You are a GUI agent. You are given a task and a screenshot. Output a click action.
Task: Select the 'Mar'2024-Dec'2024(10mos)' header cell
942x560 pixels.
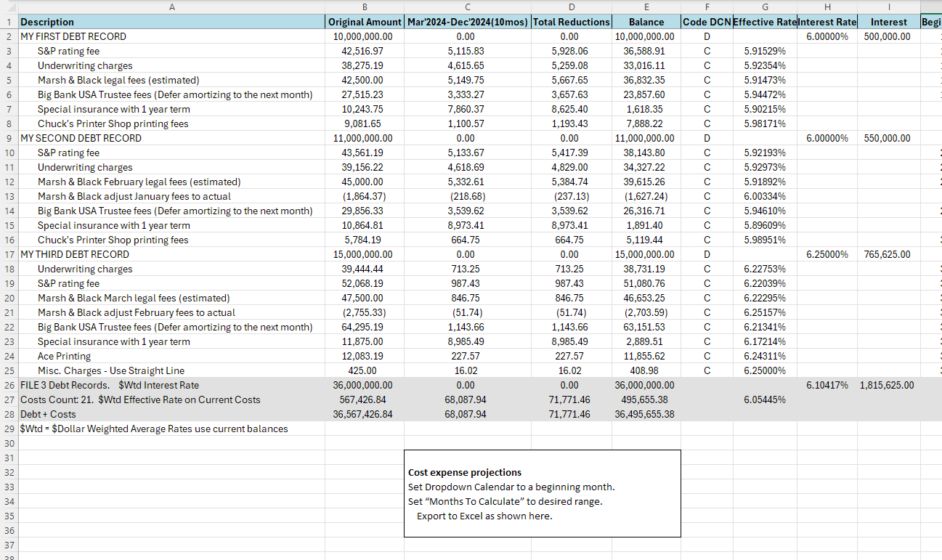pos(467,22)
